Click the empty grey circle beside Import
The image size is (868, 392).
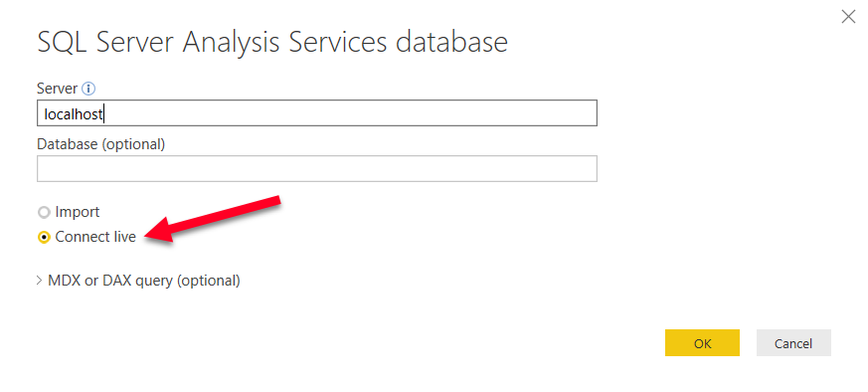44,212
